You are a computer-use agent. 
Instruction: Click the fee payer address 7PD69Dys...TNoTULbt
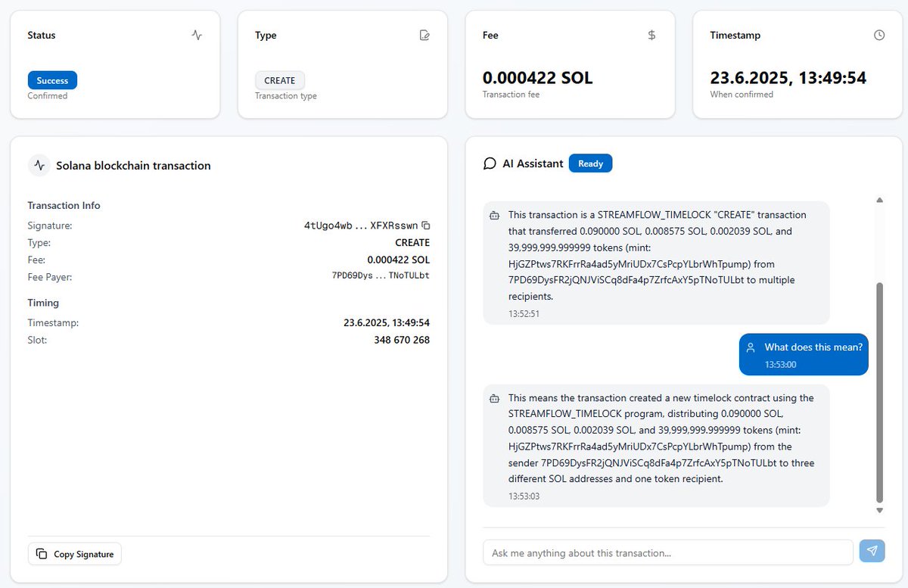pyautogui.click(x=381, y=275)
